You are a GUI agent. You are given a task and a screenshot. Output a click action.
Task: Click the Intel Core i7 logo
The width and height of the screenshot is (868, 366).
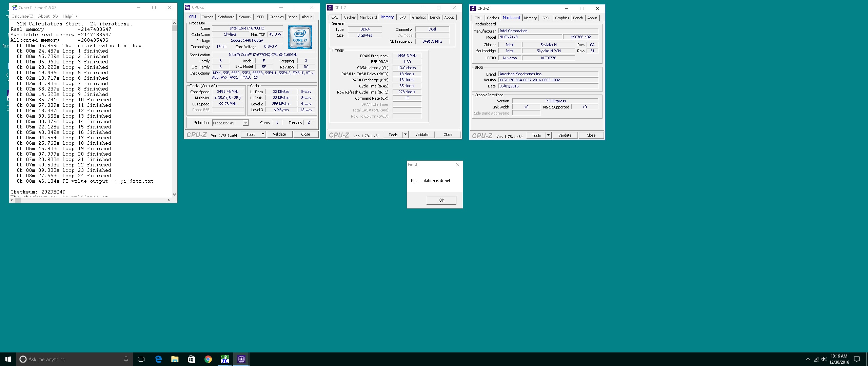pos(300,37)
